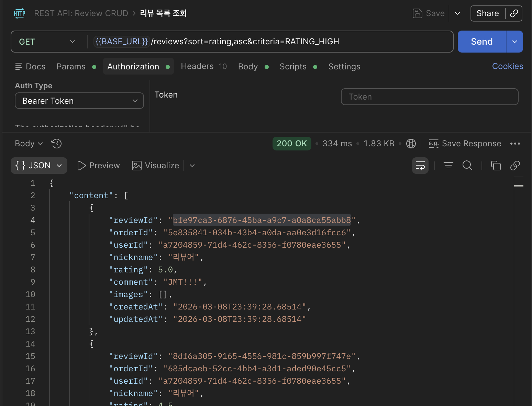Click the Share button

tap(488, 13)
